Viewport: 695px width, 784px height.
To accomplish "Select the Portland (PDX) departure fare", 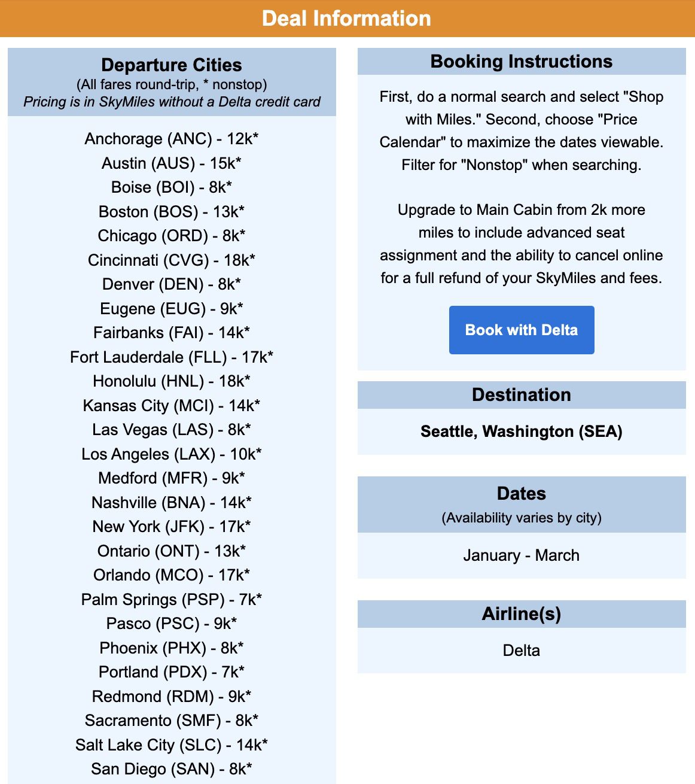I will (x=172, y=672).
